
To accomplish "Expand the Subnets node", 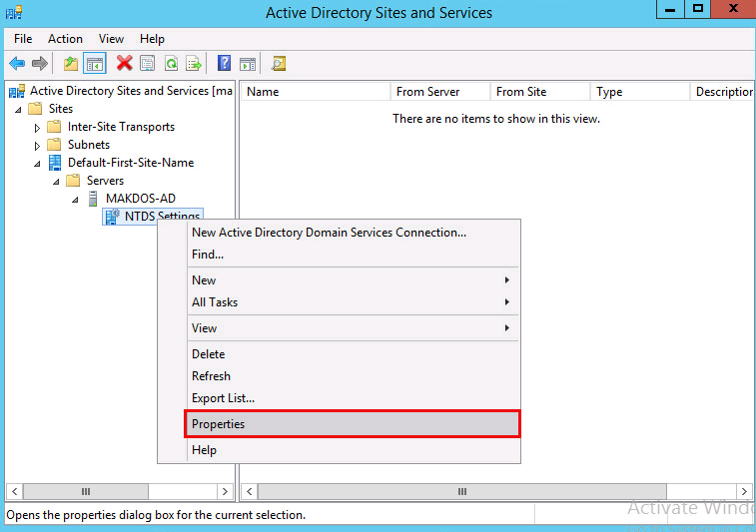I will [x=37, y=146].
